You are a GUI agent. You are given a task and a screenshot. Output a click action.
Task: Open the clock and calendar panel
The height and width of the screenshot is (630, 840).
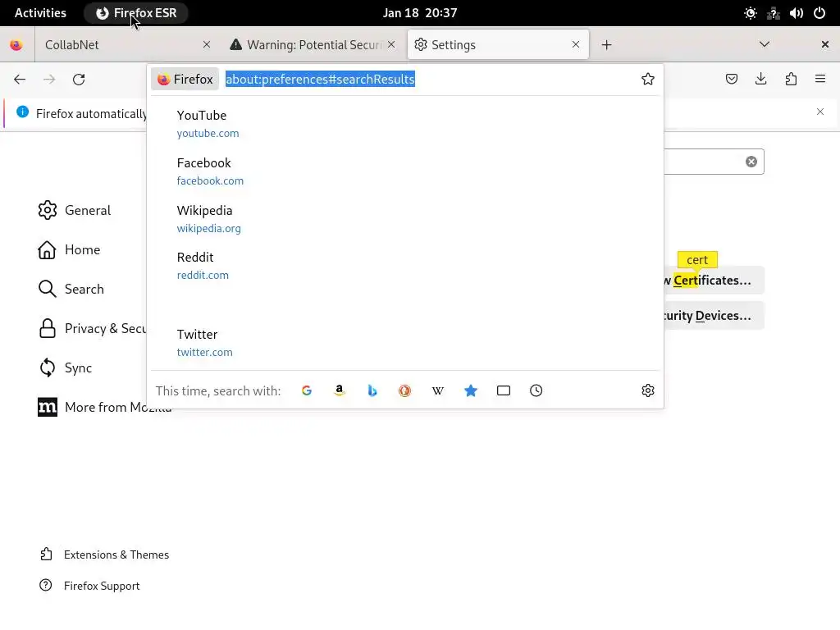pos(419,13)
